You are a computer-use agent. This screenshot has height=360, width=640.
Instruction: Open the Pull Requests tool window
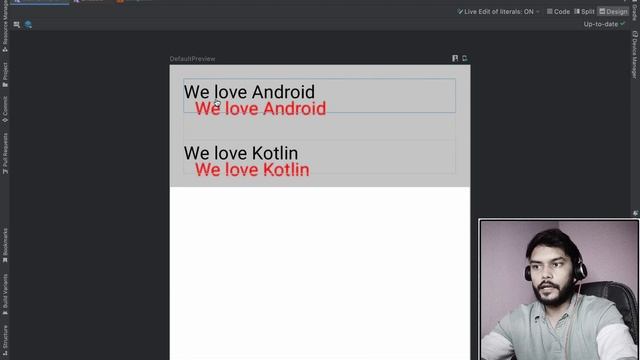[5, 153]
